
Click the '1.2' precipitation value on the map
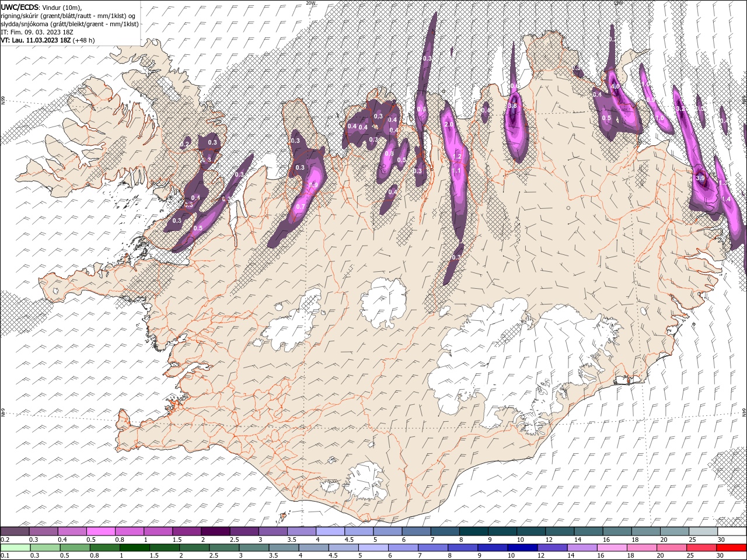[458, 156]
